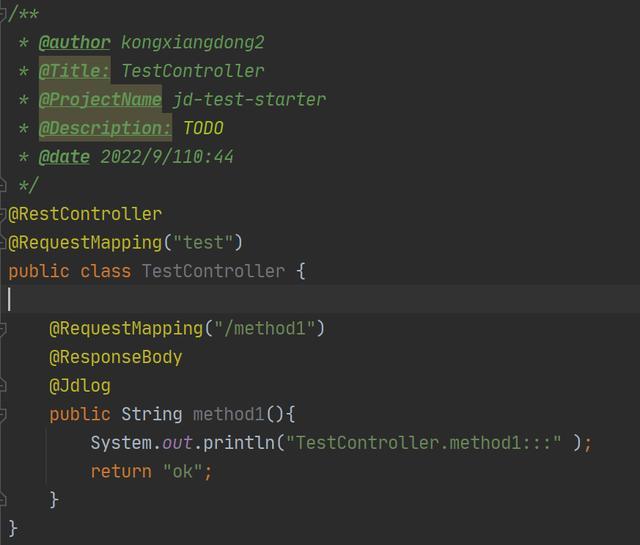Click the @Title: Javadoc tag
Screen dimensions: 640x545
click(x=74, y=71)
